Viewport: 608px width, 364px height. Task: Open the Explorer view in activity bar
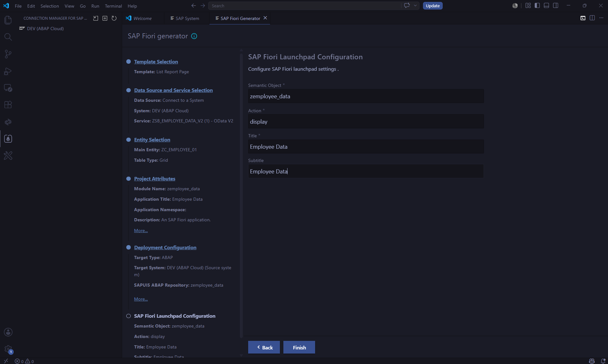pyautogui.click(x=8, y=20)
